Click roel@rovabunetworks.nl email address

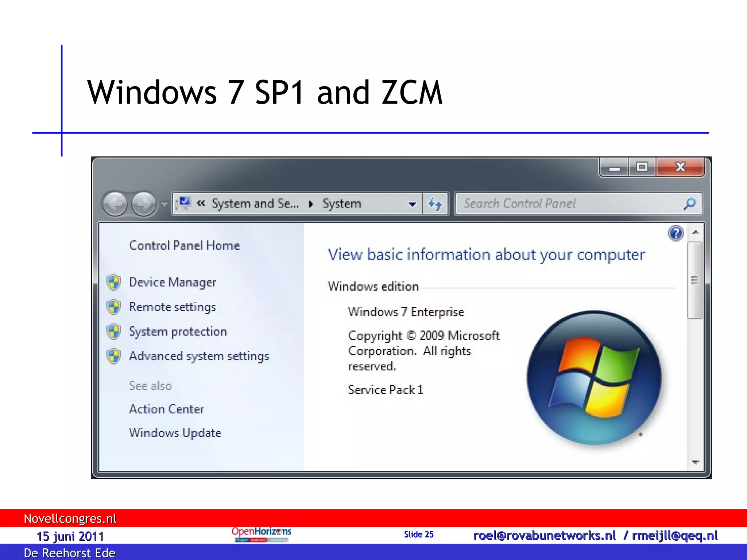point(544,536)
